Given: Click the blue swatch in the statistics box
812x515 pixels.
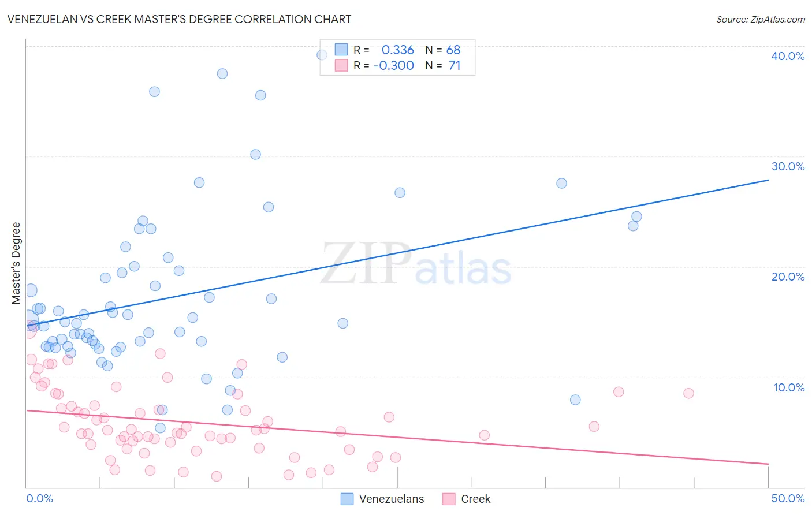Looking at the screenshot, I should point(341,50).
